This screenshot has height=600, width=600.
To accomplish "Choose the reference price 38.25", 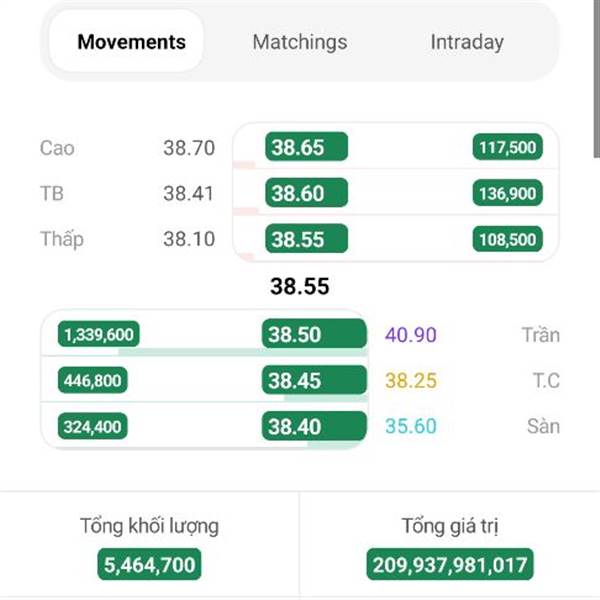I will pyautogui.click(x=411, y=380).
